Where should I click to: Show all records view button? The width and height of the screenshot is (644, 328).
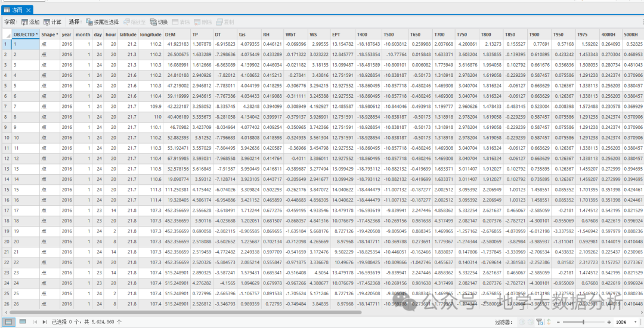(8, 321)
